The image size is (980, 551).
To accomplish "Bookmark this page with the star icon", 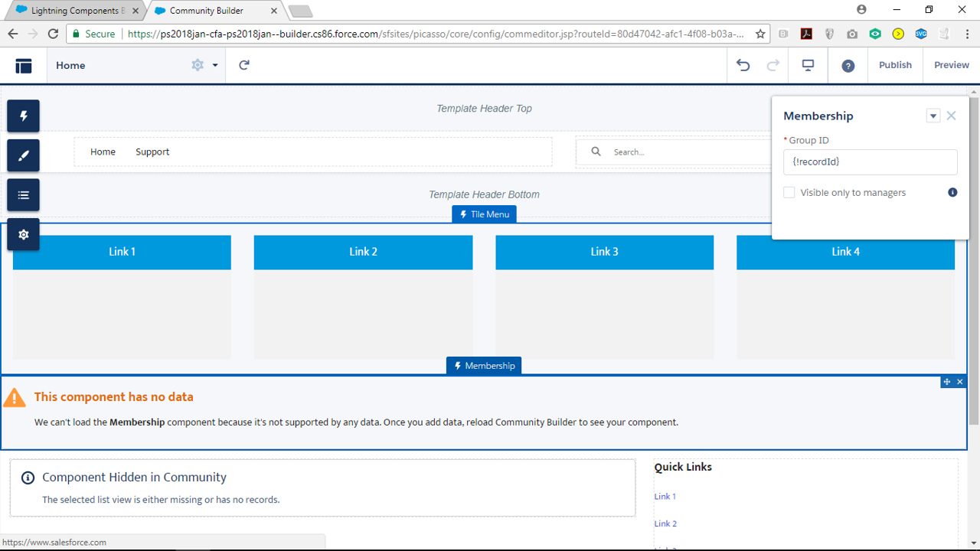I will [760, 34].
